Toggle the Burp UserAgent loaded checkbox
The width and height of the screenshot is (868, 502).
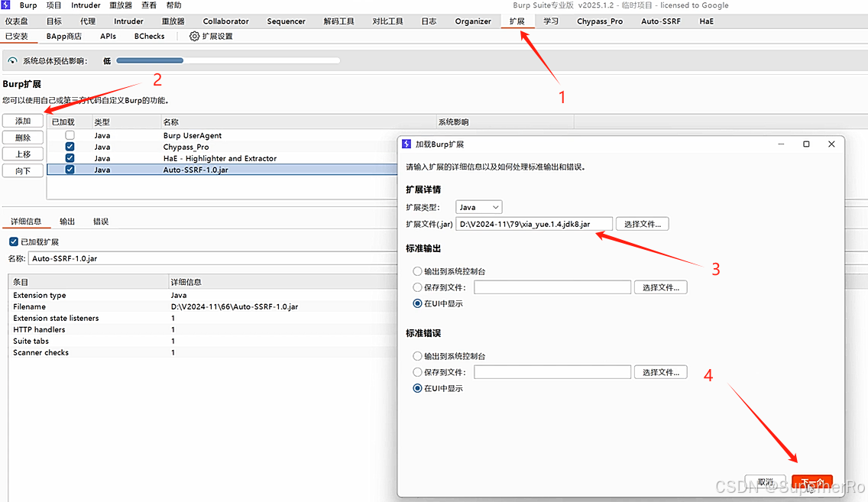70,135
